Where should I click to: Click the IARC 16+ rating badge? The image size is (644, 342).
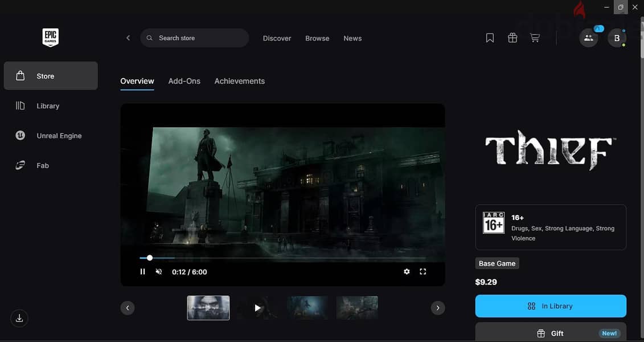tap(493, 223)
